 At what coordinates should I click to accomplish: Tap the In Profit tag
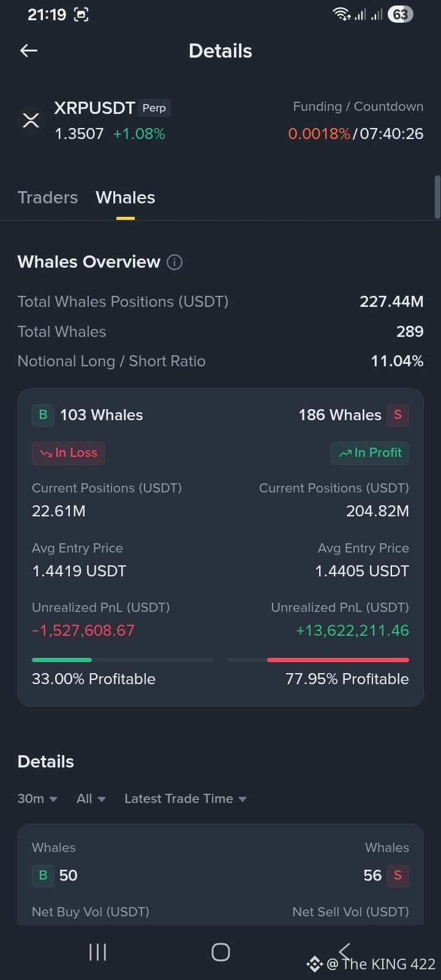[x=370, y=453]
